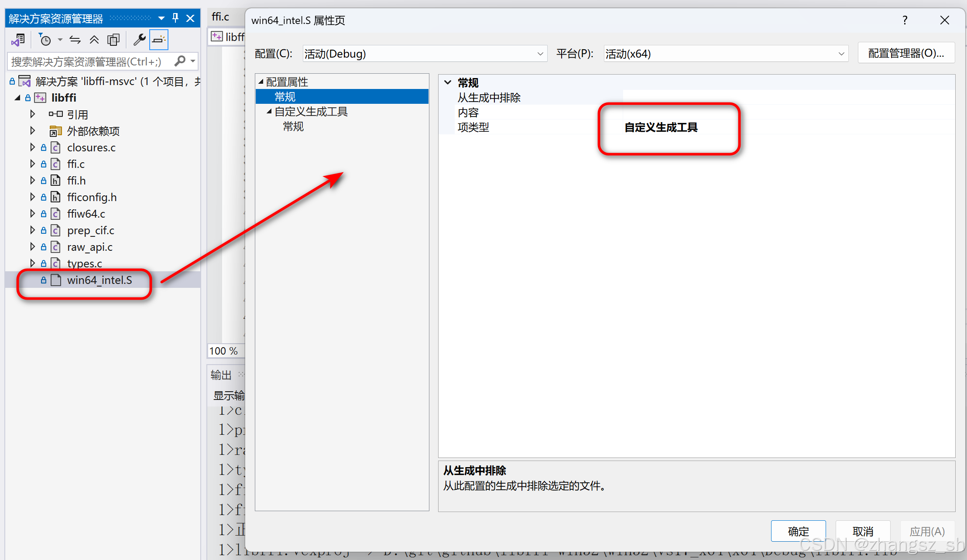Switch to the ffi.c editor tab
Screen dimensions: 967x560
[x=220, y=16]
